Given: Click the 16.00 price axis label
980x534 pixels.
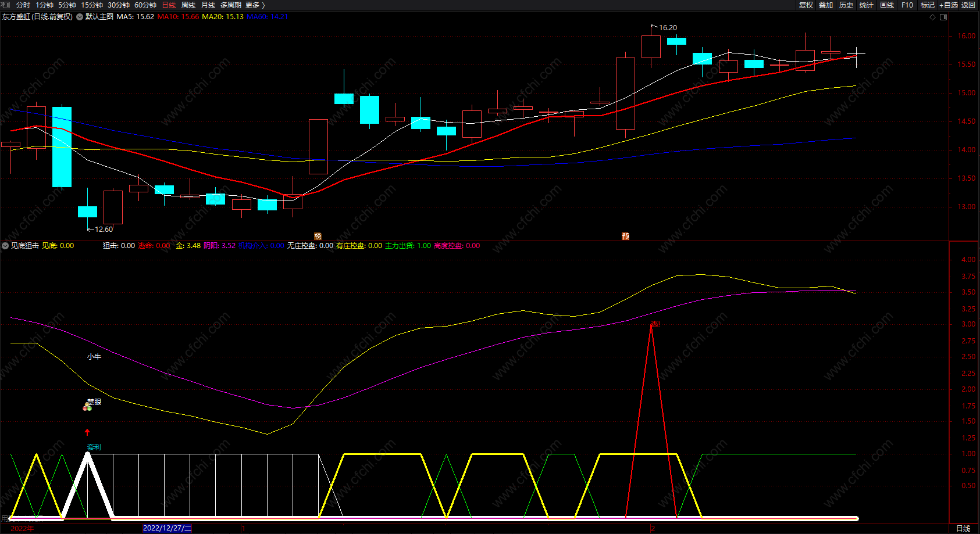Looking at the screenshot, I should point(967,36).
